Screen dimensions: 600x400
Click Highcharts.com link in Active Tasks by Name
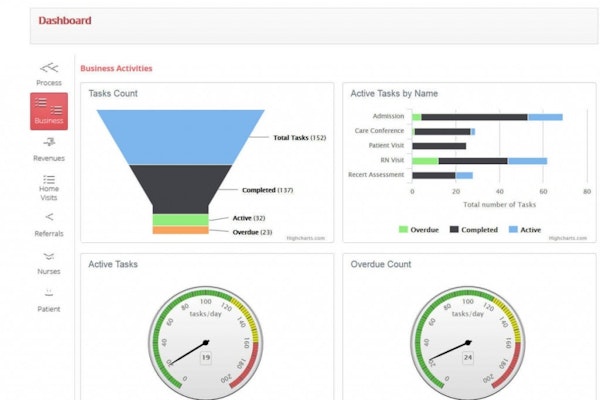coord(567,238)
